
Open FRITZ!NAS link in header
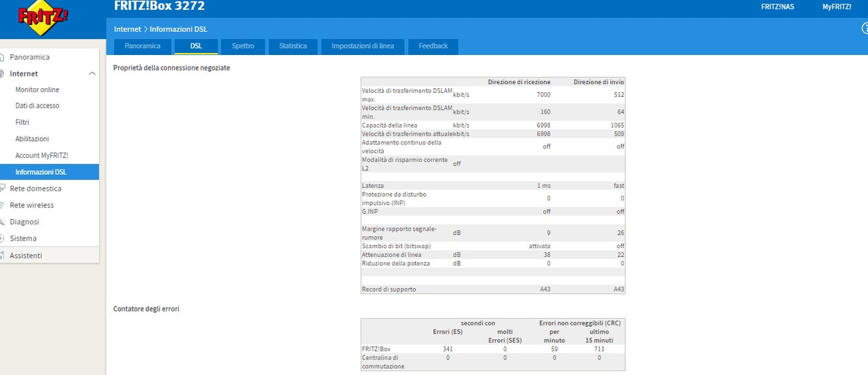pos(777,7)
